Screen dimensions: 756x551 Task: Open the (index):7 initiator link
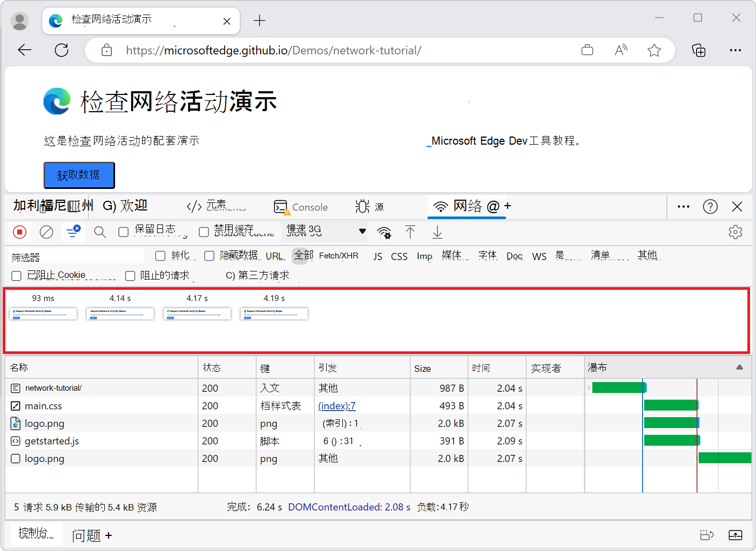coord(337,405)
